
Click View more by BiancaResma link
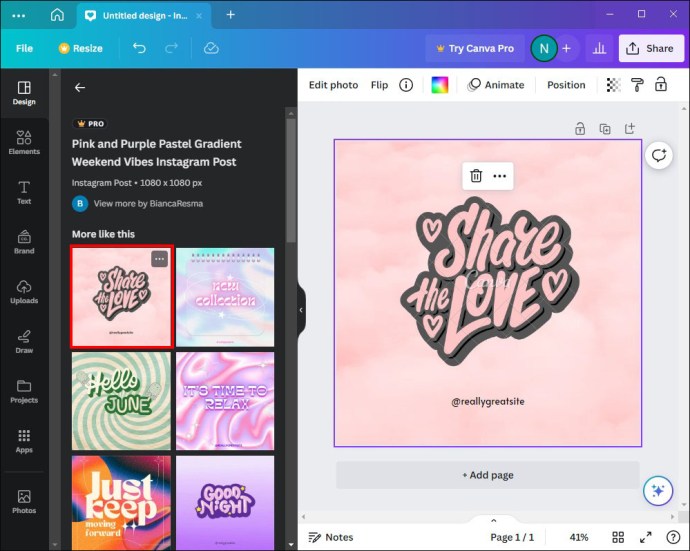pyautogui.click(x=148, y=204)
